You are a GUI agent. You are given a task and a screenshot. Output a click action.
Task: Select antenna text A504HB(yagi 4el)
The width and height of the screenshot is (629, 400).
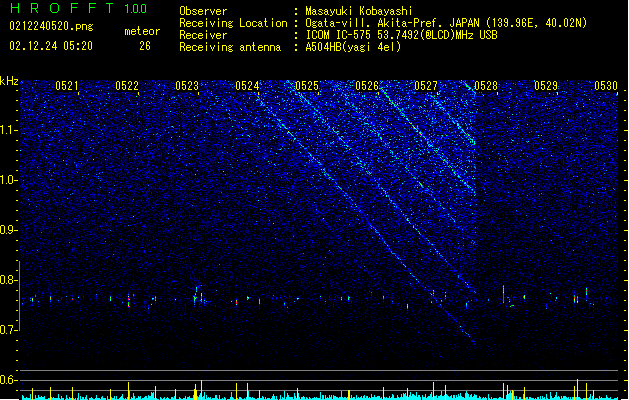(x=353, y=47)
